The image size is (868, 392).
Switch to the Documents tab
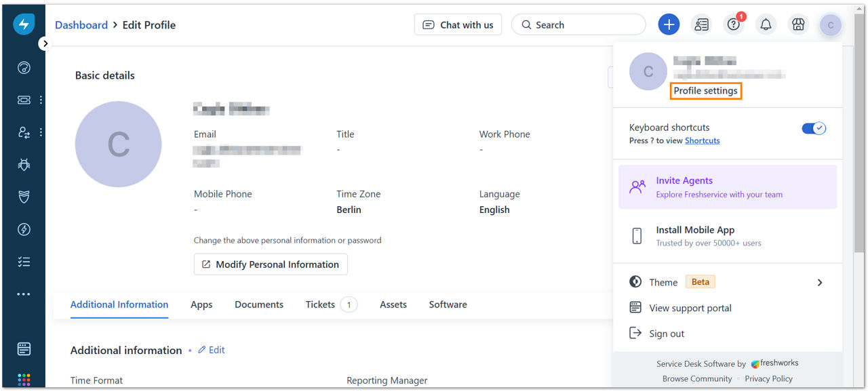point(259,305)
